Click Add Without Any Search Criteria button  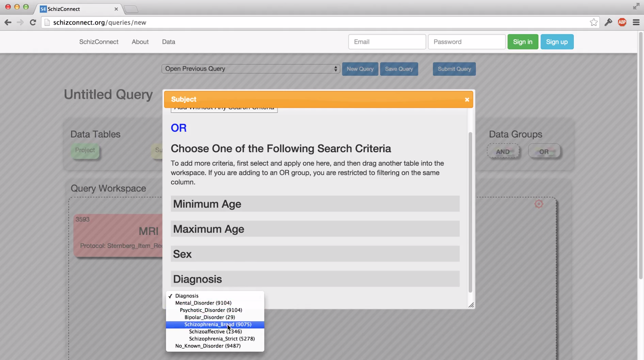click(224, 110)
